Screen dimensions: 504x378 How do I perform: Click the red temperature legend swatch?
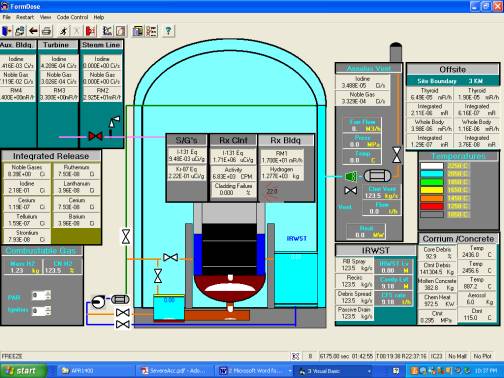pos(432,207)
